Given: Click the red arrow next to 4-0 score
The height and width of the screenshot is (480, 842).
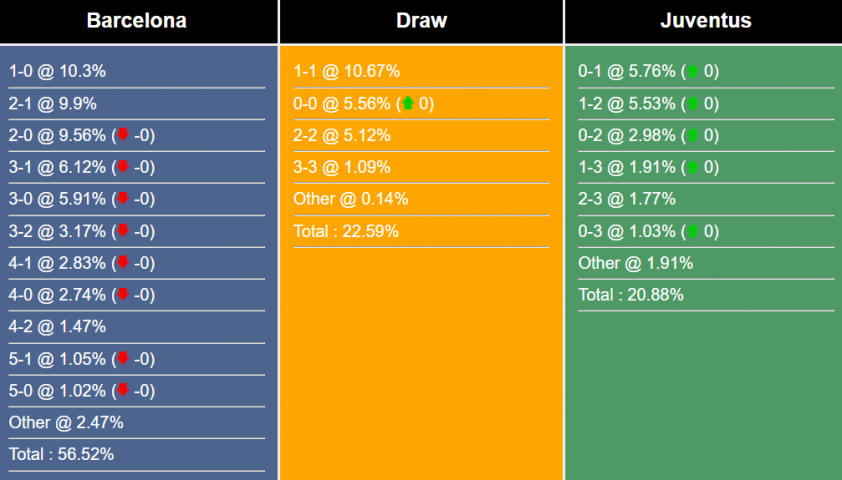Looking at the screenshot, I should tap(123, 294).
